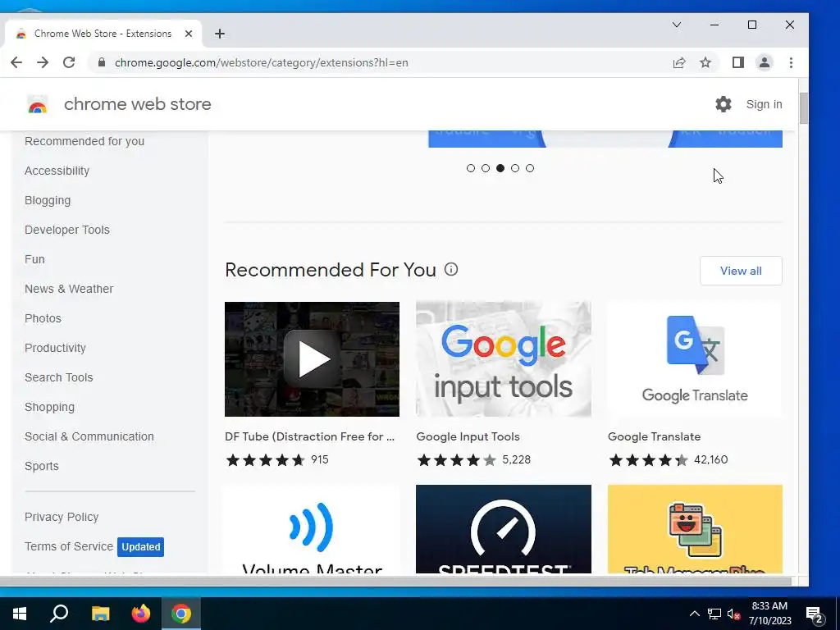The image size is (840, 630).
Task: Open the DF Tube extension thumbnail
Action: tap(312, 359)
